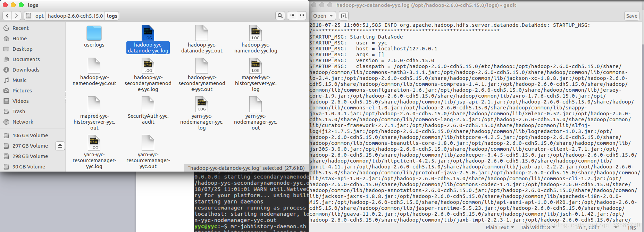Select yarn-yyc-resourcemanager-yyc.out file icon
Image resolution: width=644 pixels, height=232 pixels.
point(148,143)
